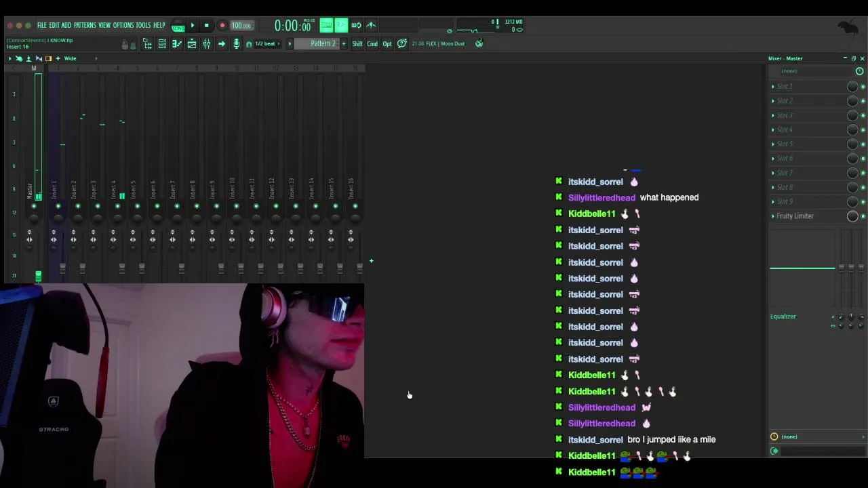Adjust the Master pan knob
Image resolution: width=868 pixels, height=488 pixels.
coord(34,218)
